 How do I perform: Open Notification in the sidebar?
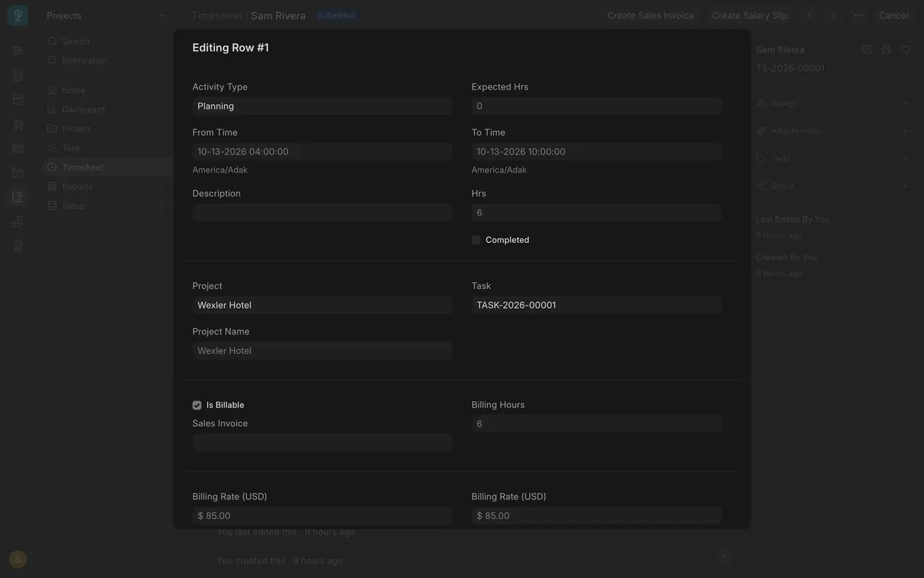(x=107, y=61)
